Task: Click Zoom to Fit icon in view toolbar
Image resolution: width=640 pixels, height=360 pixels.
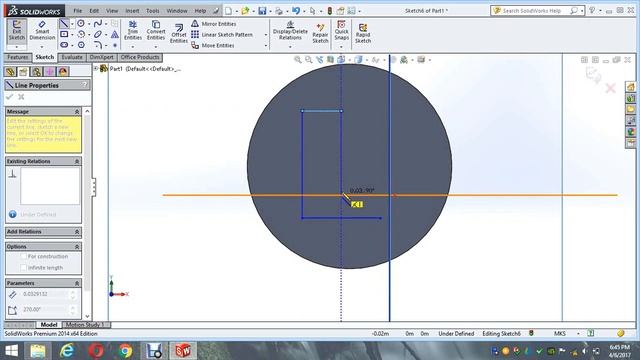Action: [x=298, y=60]
